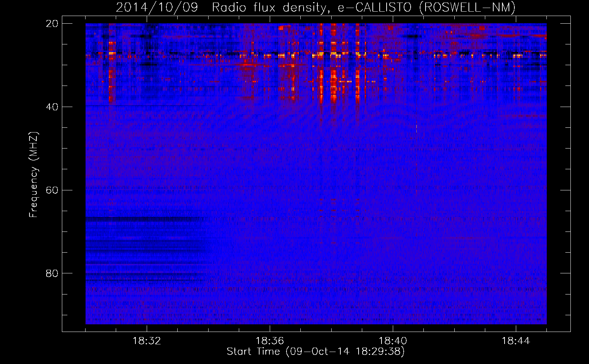Viewport: 589px width, 364px height.
Task: Click the 20 frequency tick label
Action: (52, 24)
